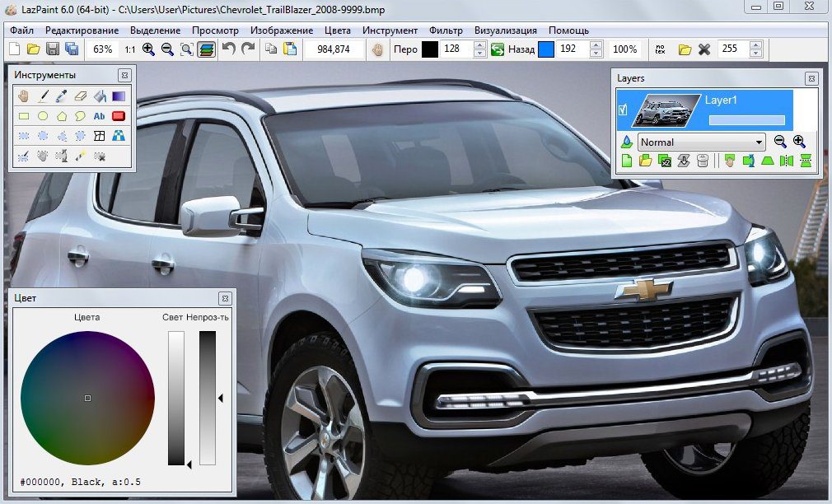Click the 63% zoom field
Screen dimensions: 832x504
tap(103, 49)
